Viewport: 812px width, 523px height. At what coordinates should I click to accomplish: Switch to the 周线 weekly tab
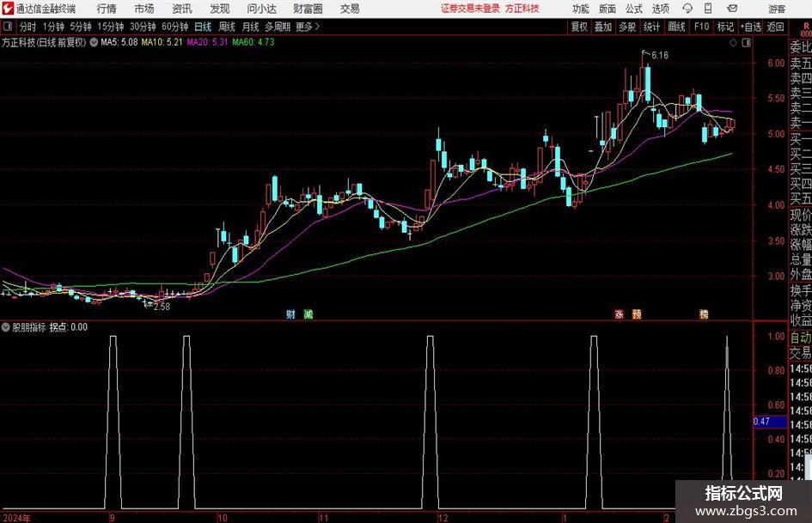pyautogui.click(x=227, y=27)
